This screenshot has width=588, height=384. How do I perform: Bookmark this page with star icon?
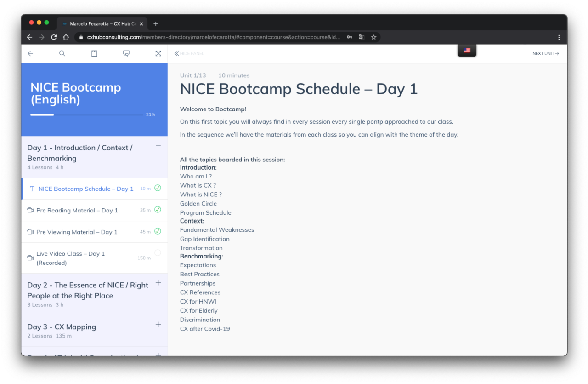(x=374, y=37)
